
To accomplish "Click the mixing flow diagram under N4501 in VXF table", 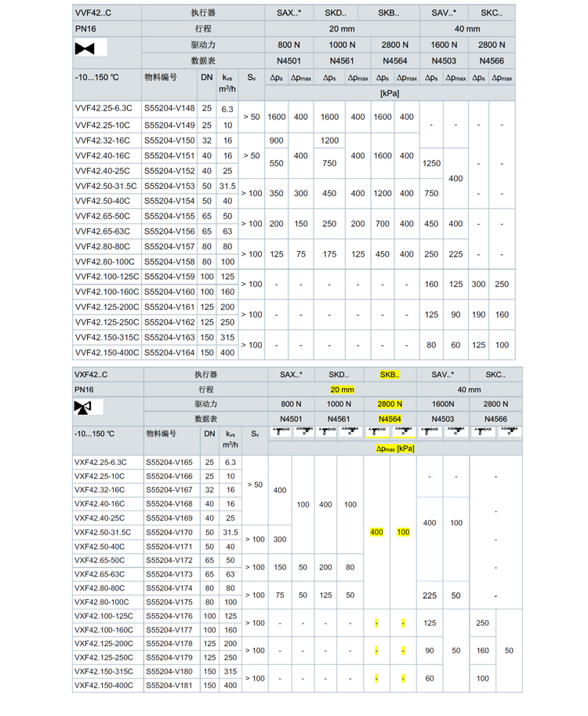I will pos(281,431).
